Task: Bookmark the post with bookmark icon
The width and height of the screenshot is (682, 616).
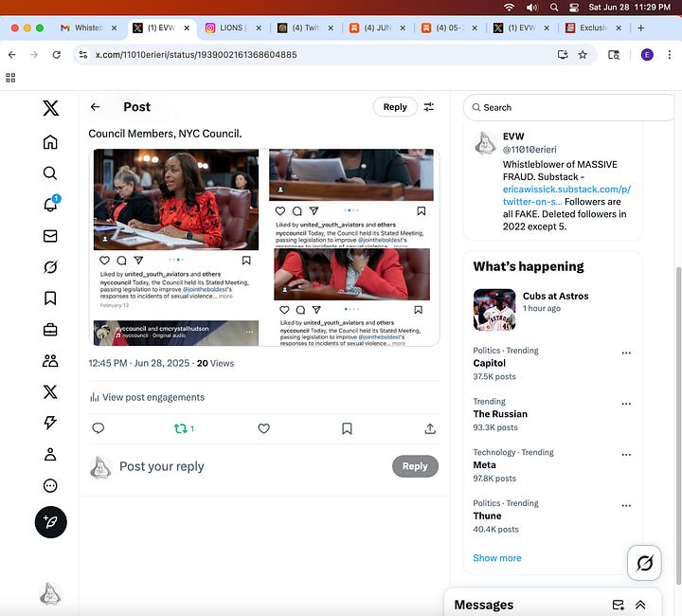Action: (347, 428)
